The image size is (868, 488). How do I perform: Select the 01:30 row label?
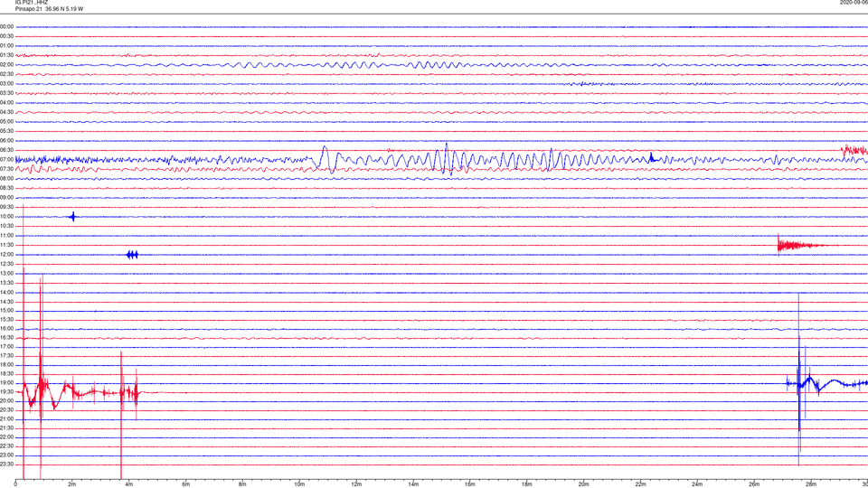pyautogui.click(x=6, y=55)
